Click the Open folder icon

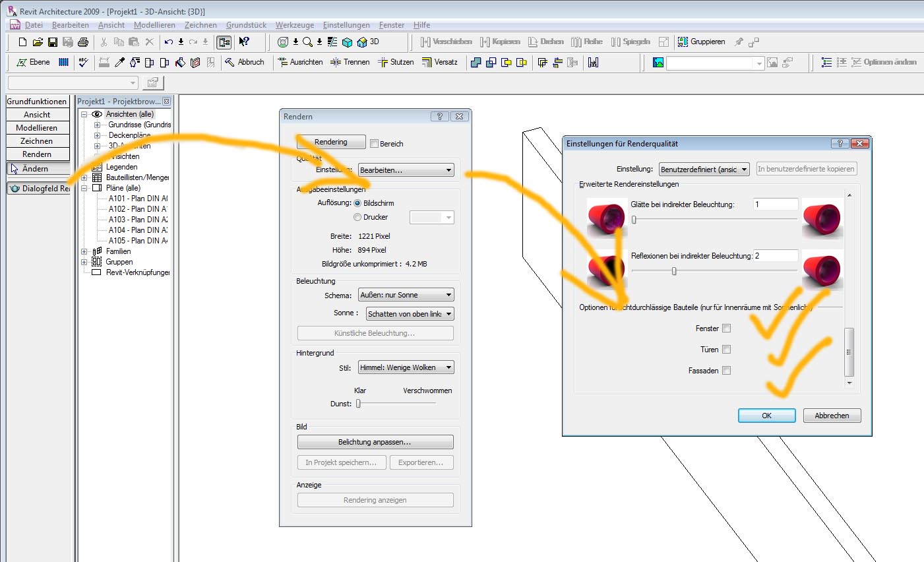coord(38,42)
